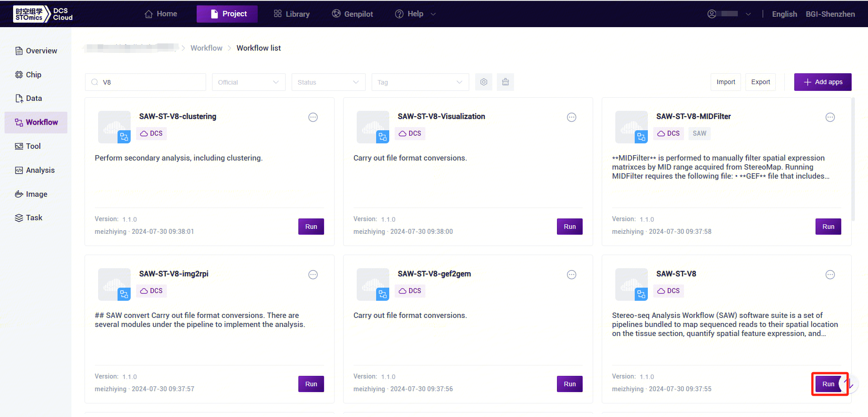Open the Status filter dropdown

pyautogui.click(x=328, y=82)
